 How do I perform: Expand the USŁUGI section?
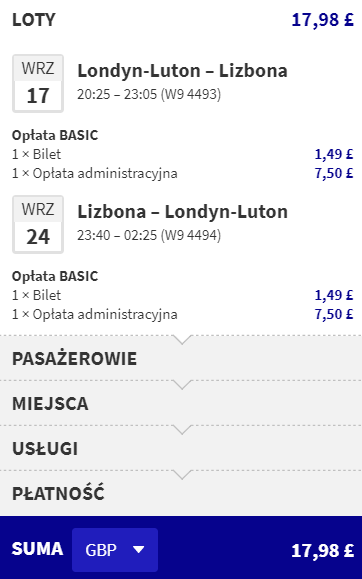181,449
